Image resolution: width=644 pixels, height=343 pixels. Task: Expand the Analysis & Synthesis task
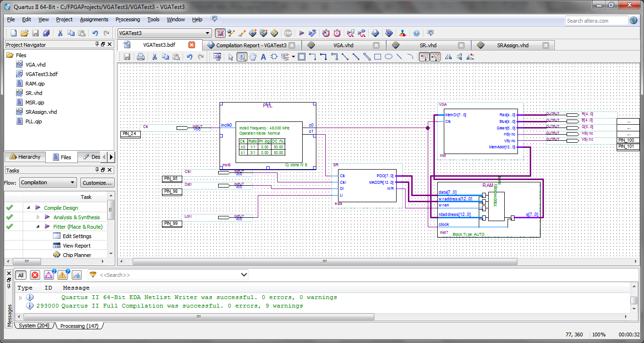pyautogui.click(x=38, y=217)
